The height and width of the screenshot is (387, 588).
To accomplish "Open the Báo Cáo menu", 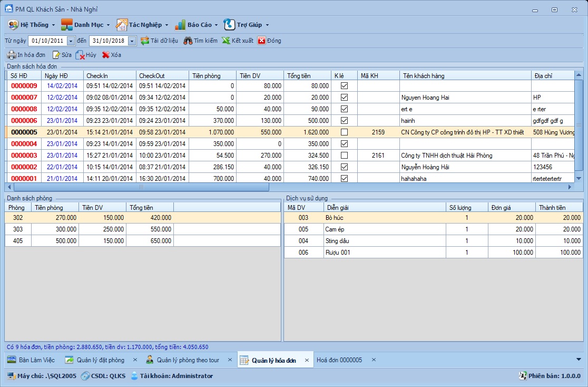I will click(195, 25).
